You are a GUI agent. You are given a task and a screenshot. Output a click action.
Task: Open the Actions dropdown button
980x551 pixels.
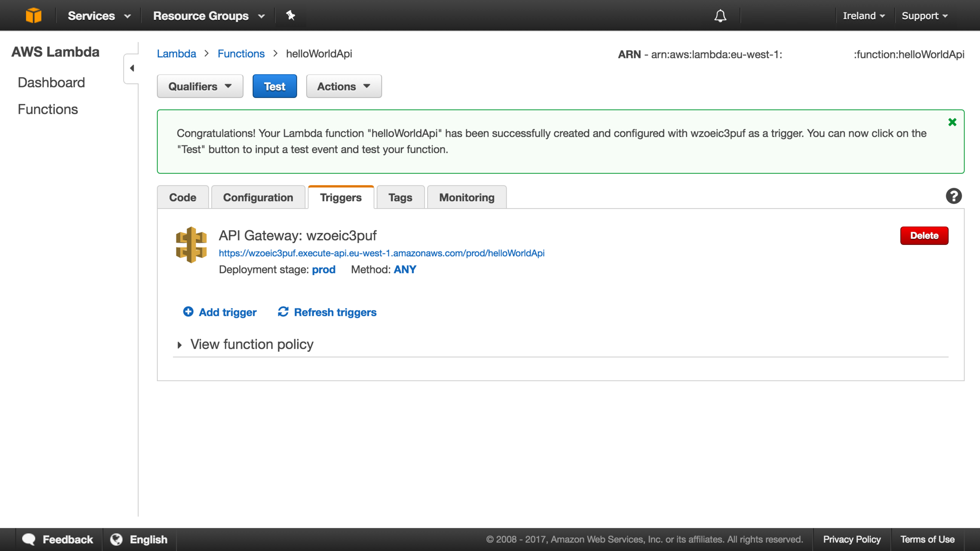[343, 87]
